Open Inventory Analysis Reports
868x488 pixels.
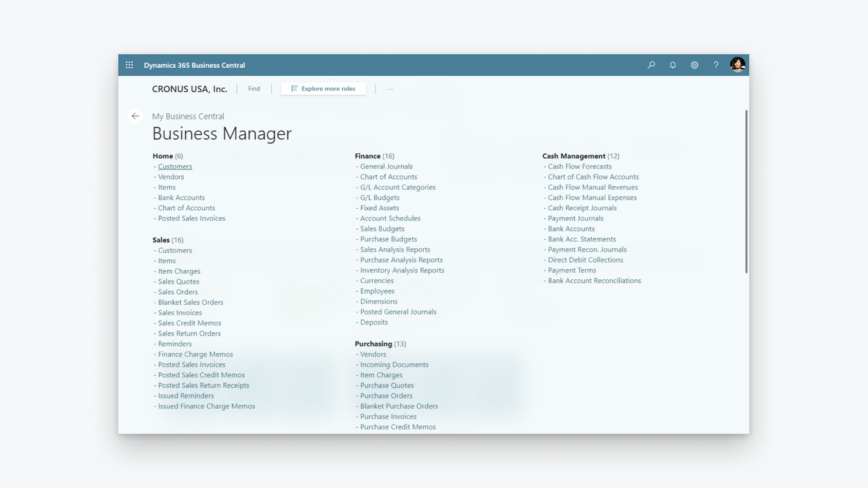(402, 270)
